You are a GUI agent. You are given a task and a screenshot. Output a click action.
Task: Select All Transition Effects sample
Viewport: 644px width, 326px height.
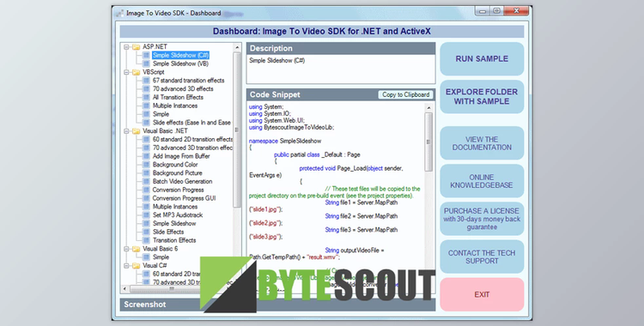pyautogui.click(x=178, y=97)
